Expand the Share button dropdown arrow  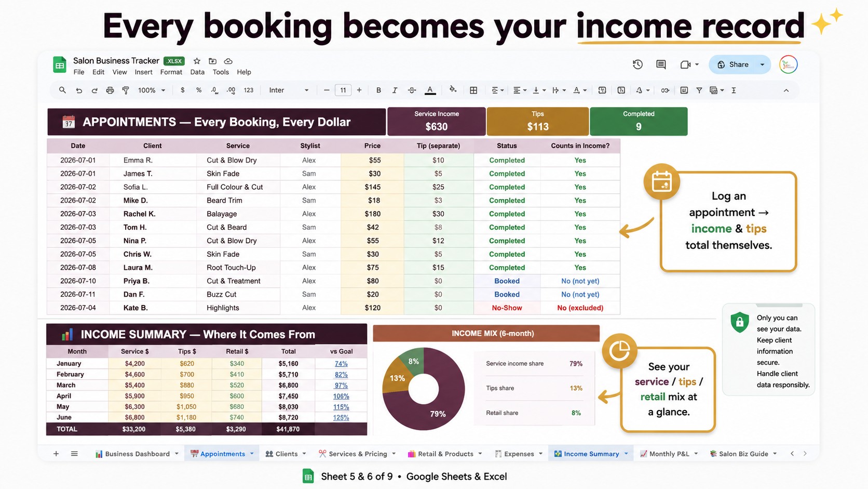coord(762,64)
